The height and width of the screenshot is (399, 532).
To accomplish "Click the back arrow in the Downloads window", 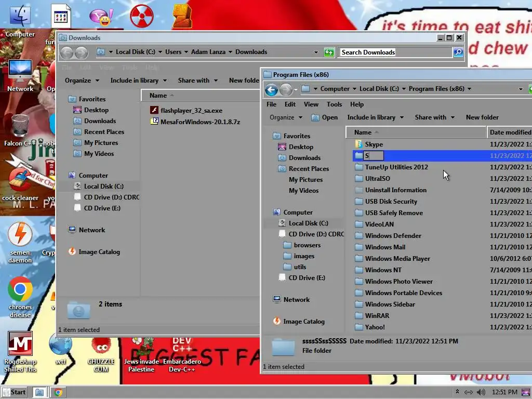I will (x=67, y=53).
